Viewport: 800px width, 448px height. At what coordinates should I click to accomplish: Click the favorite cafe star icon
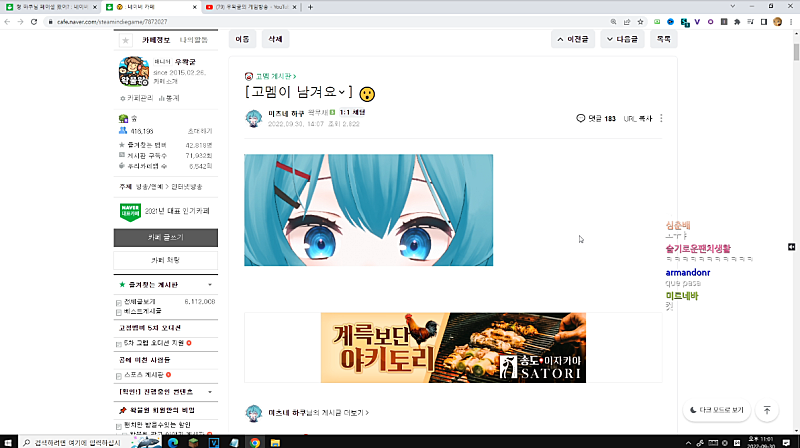126,40
